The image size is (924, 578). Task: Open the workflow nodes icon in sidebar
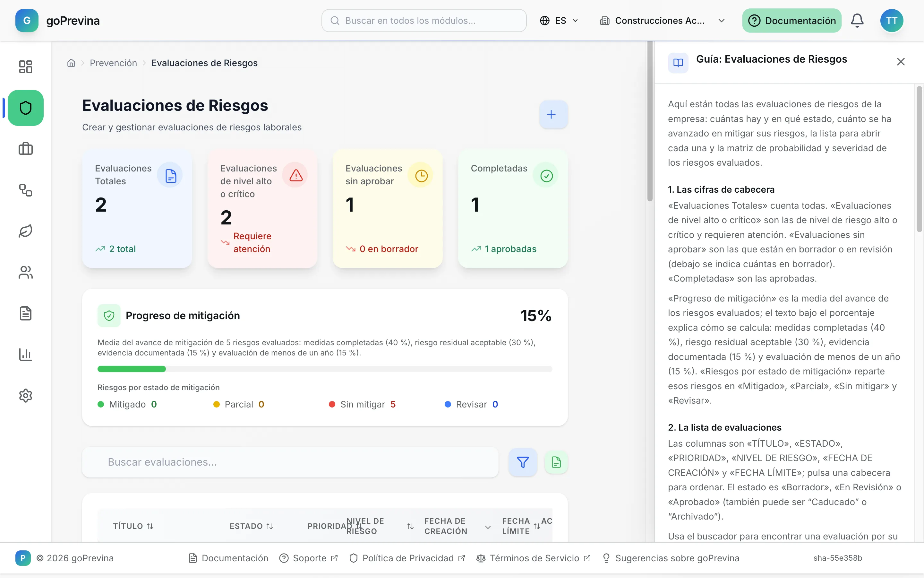pos(26,190)
